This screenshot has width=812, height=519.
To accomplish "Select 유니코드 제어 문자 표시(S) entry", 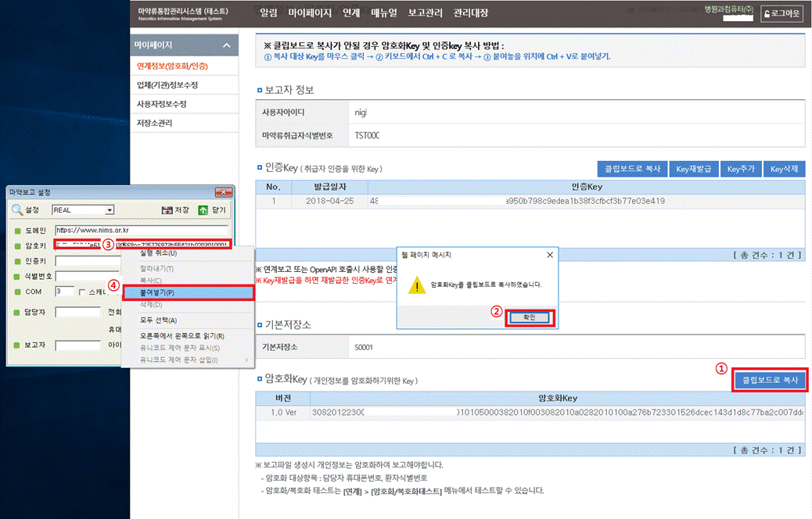I will click(188, 348).
